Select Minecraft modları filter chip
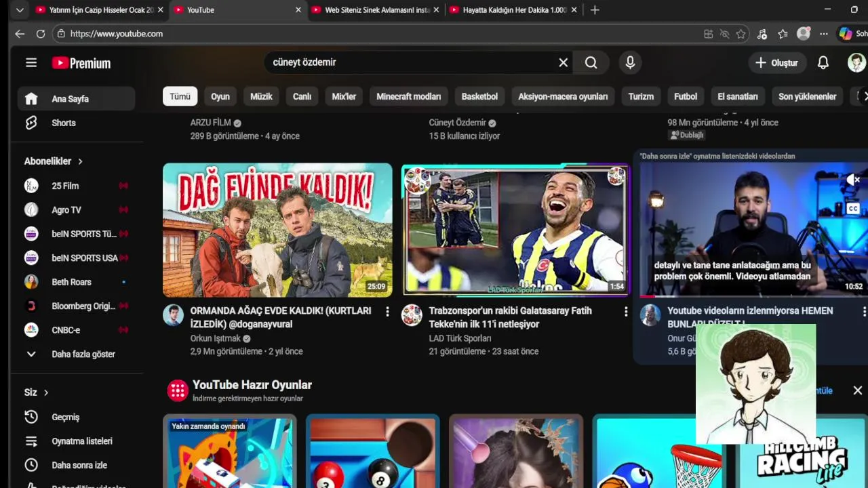The image size is (868, 488). [x=409, y=96]
